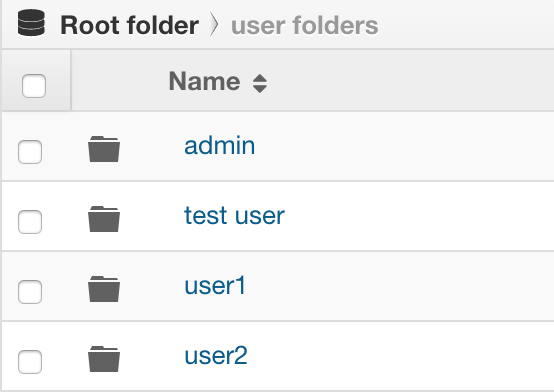Open the user1 folder link
This screenshot has height=392, width=554.
coord(215,285)
